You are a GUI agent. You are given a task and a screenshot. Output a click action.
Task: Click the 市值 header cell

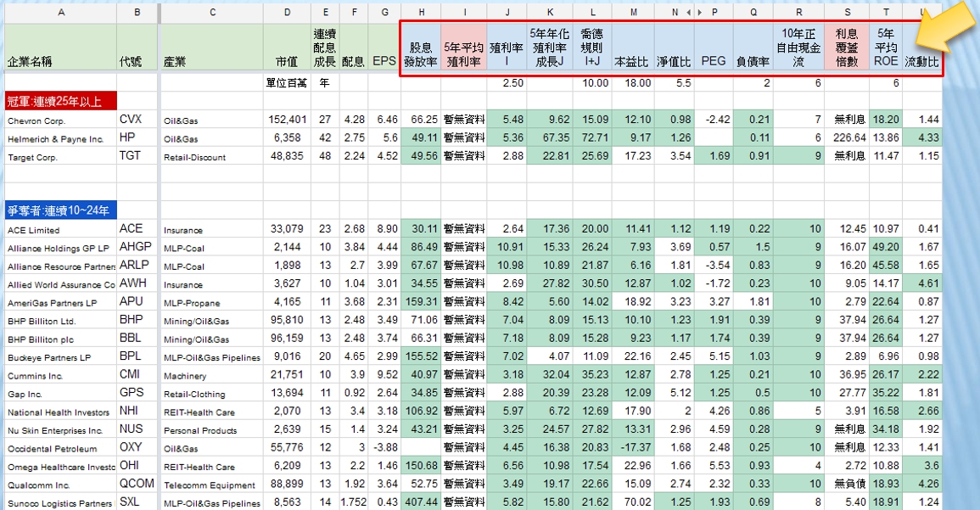287,48
